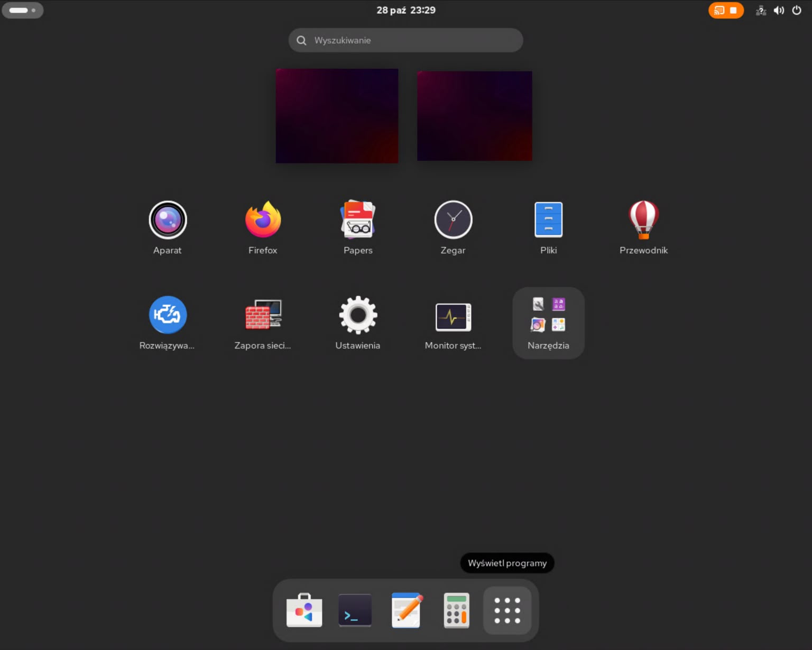Click the Activities workspace indicator pill
Screen dimensions: 812x650
(22, 11)
